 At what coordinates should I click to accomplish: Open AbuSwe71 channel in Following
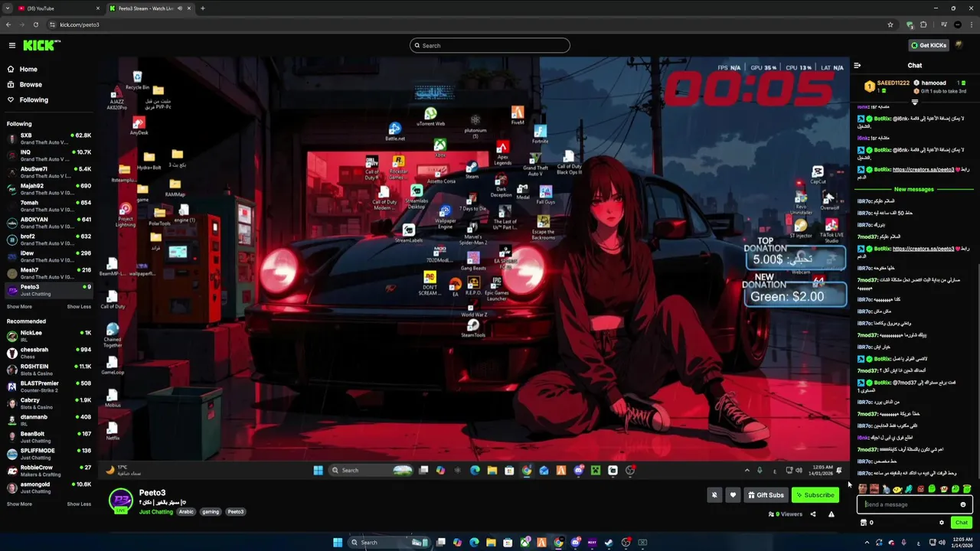point(47,172)
